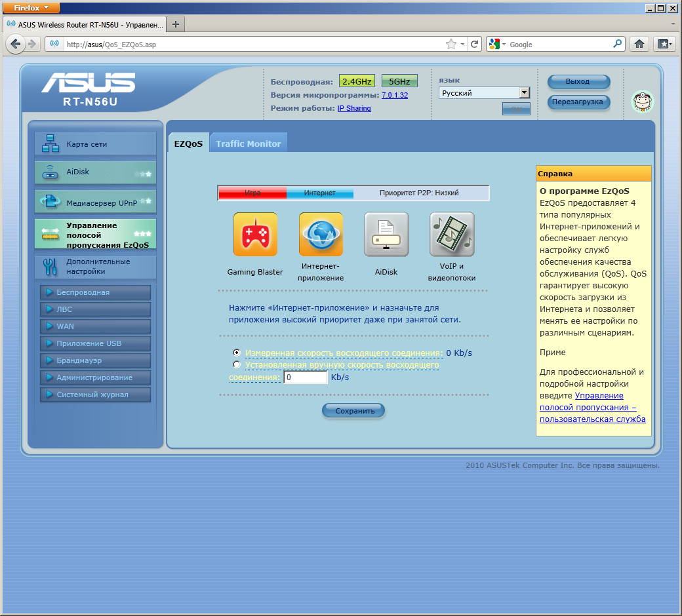
Task: Select measured upstream speed radio button
Action: 237,353
